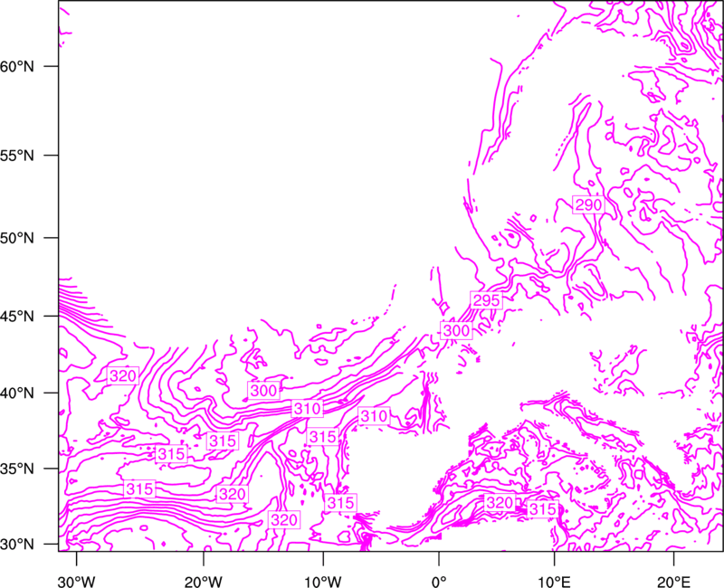Select the 20°W longitude axis label
The width and height of the screenshot is (724, 588).
click(204, 582)
